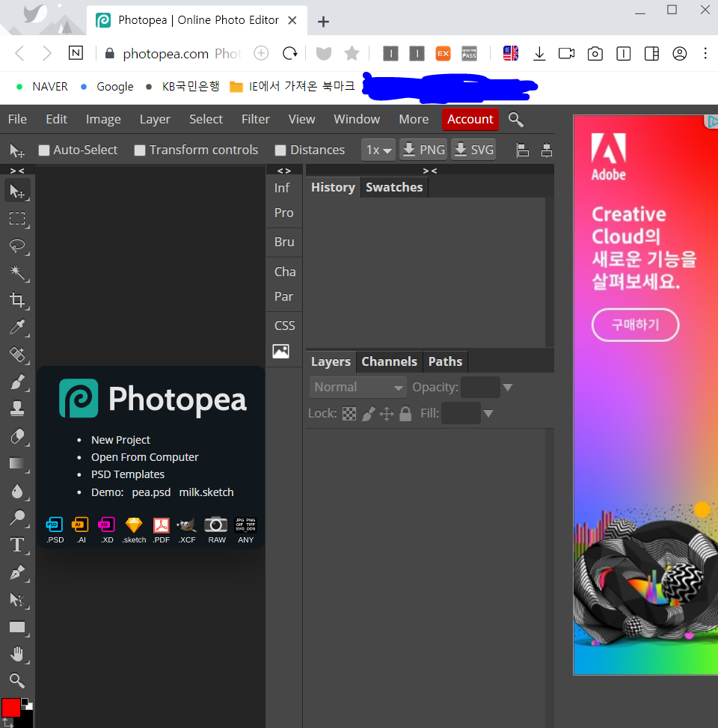
Task: Open the Normal blend mode dropdown
Action: tap(358, 388)
